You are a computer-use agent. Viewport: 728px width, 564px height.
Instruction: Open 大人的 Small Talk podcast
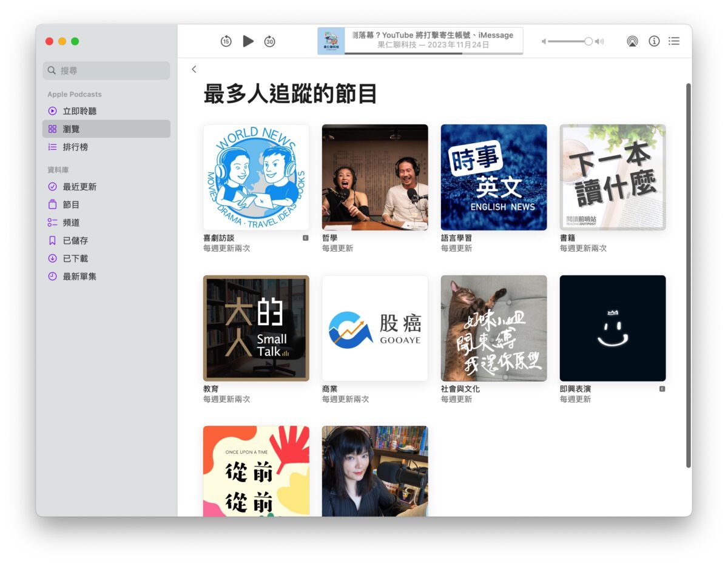(256, 328)
